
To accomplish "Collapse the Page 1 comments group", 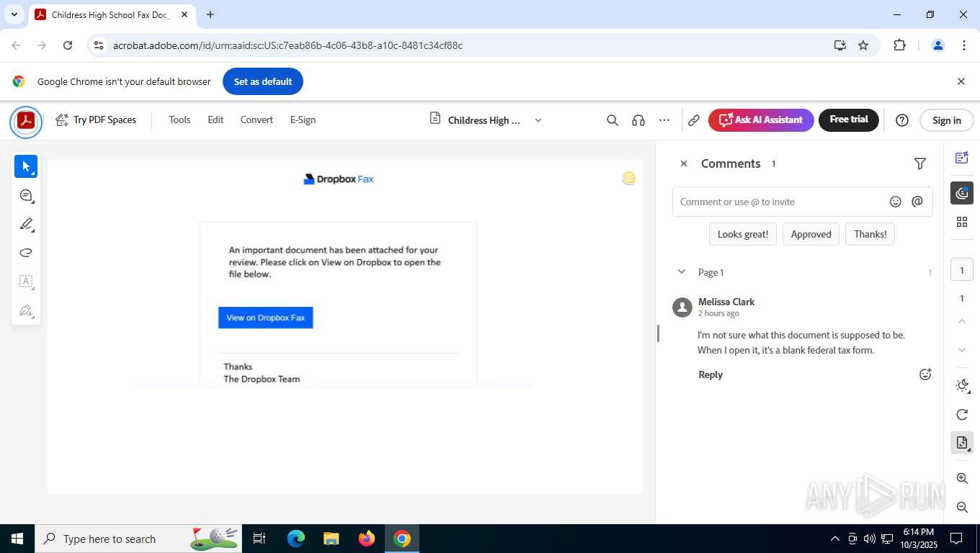I will tap(682, 272).
